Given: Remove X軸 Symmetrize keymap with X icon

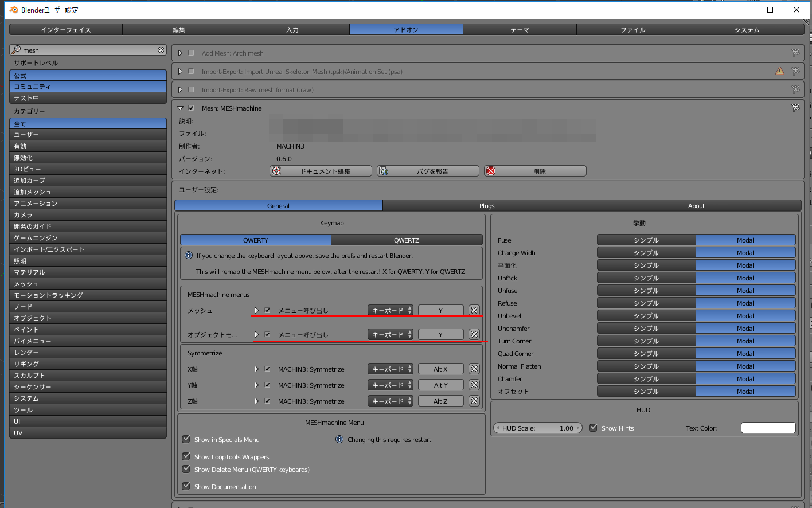Looking at the screenshot, I should [x=474, y=369].
